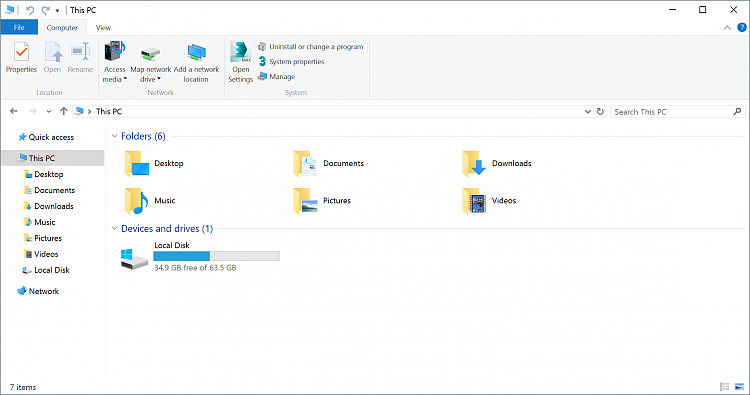Refresh the This PC view

[600, 111]
